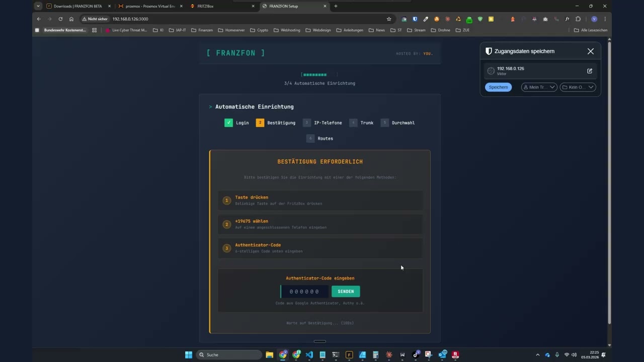This screenshot has width=644, height=362.
Task: Select the IP-Telefone step
Action: pyautogui.click(x=322, y=123)
